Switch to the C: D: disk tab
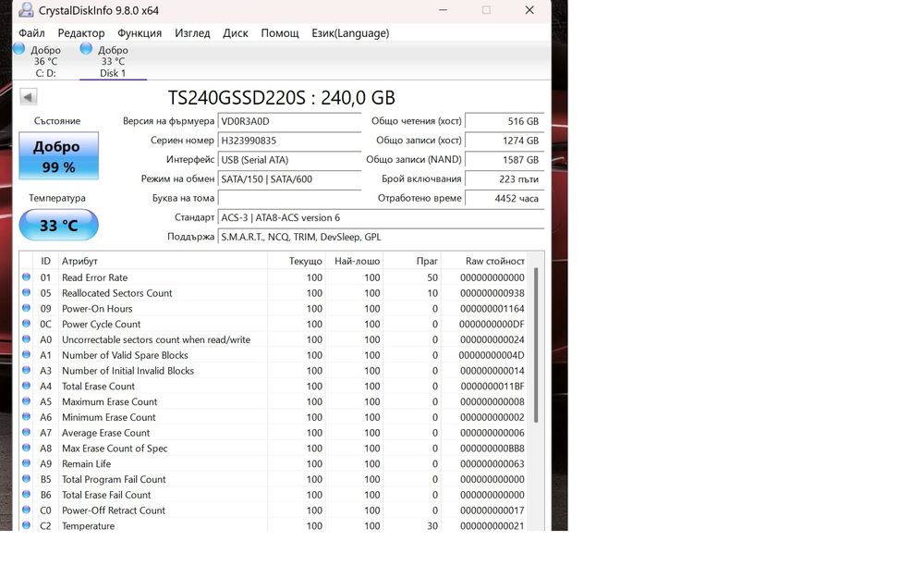The image size is (924, 578). point(45,61)
